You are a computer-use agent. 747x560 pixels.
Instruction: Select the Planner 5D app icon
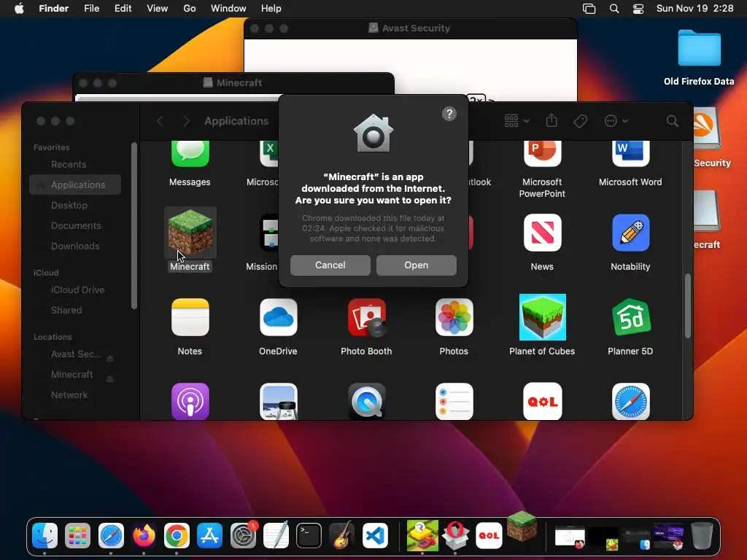(x=630, y=317)
